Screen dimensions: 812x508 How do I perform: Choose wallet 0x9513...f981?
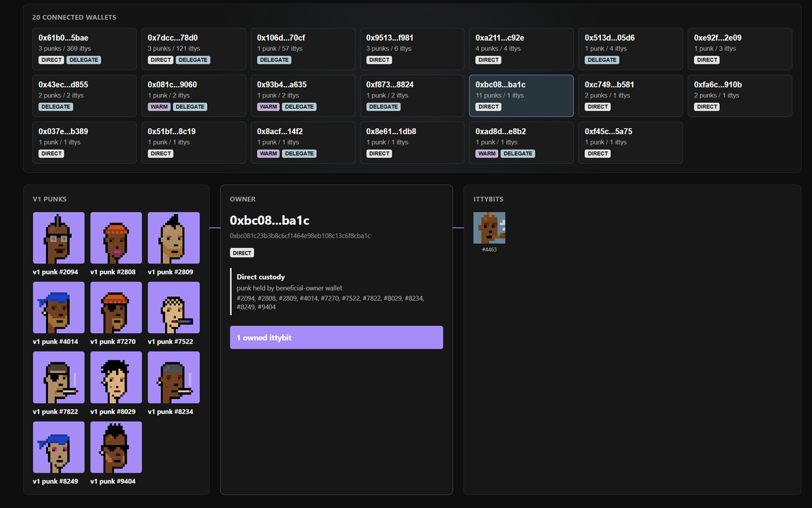412,49
